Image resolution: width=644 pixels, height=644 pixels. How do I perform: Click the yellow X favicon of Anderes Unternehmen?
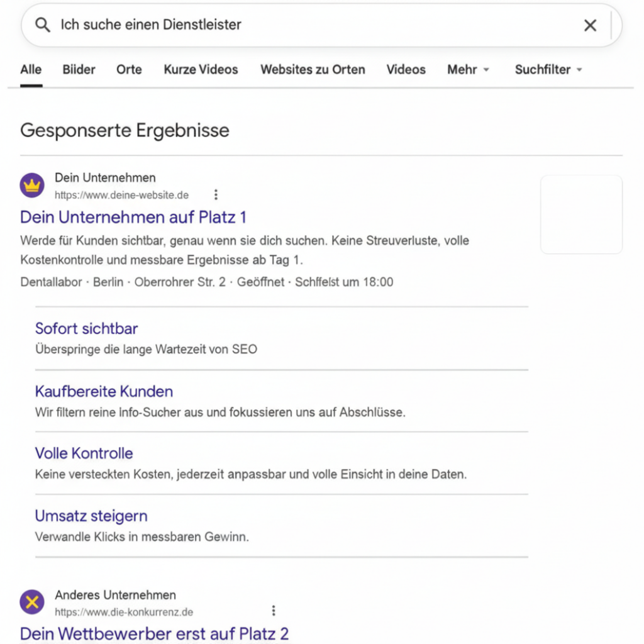click(32, 602)
